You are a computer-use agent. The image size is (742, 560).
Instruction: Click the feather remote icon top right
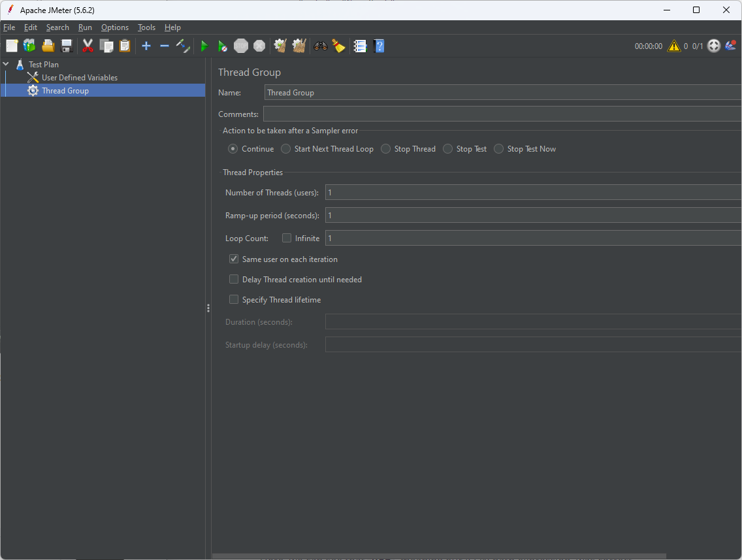(731, 46)
